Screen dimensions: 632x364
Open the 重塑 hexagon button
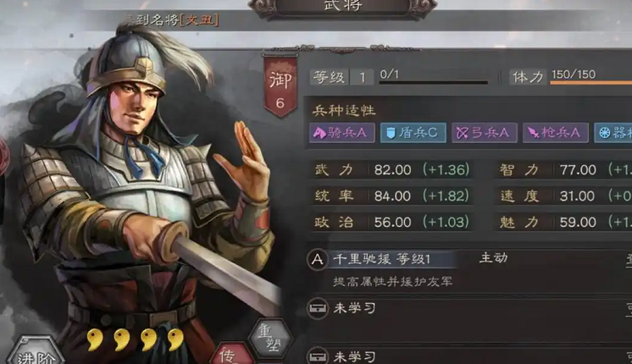[270, 338]
